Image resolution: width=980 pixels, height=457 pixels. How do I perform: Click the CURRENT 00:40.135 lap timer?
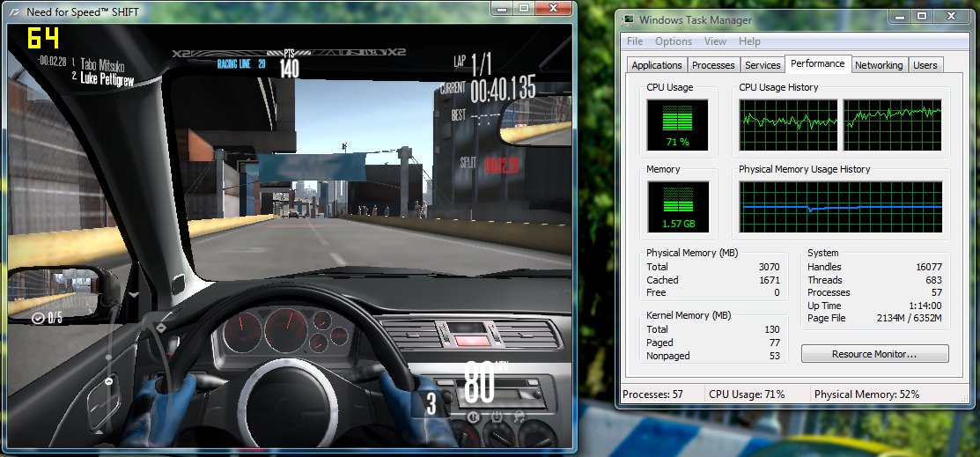click(488, 90)
